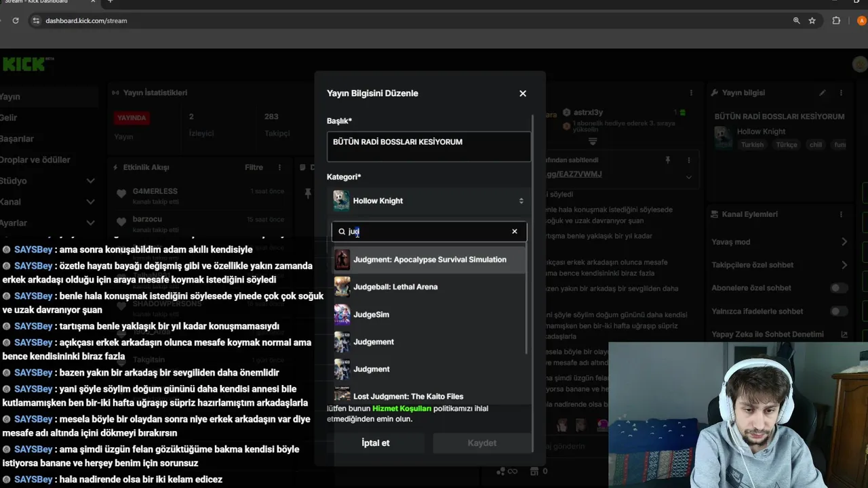Screen dimensions: 868x488
Task: Select Judgment: Apocalypse Survival Simulation category
Action: pyautogui.click(x=429, y=260)
